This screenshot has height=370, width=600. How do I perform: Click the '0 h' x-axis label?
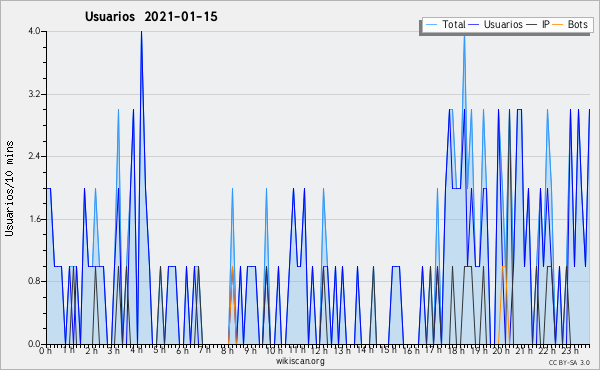click(45, 351)
